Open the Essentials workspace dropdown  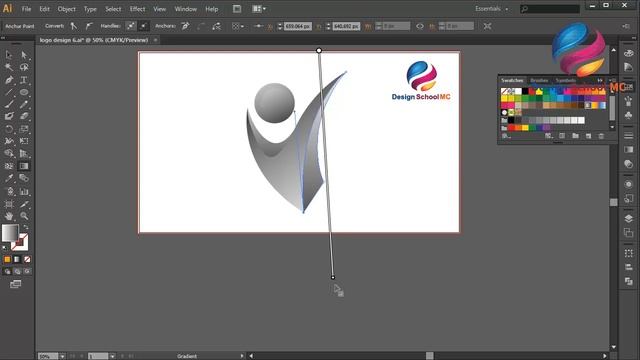(491, 9)
